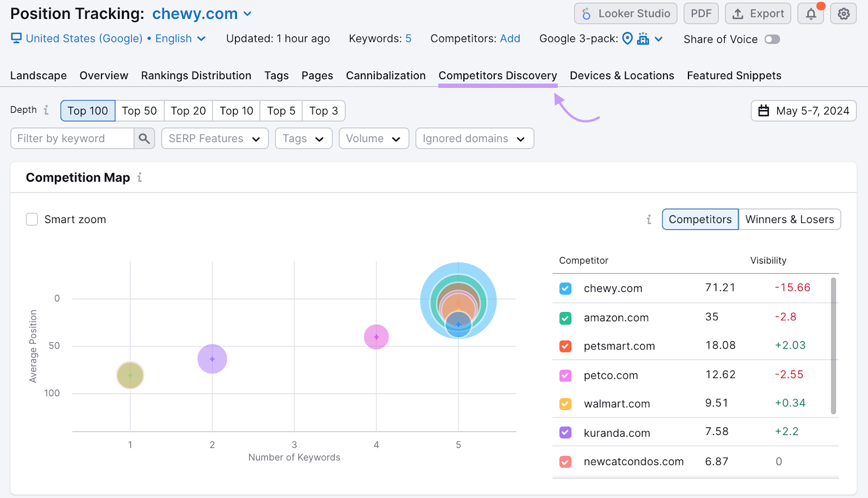Uncheck the amazon.com competitor checkbox
This screenshot has height=498, width=868.
(x=565, y=318)
